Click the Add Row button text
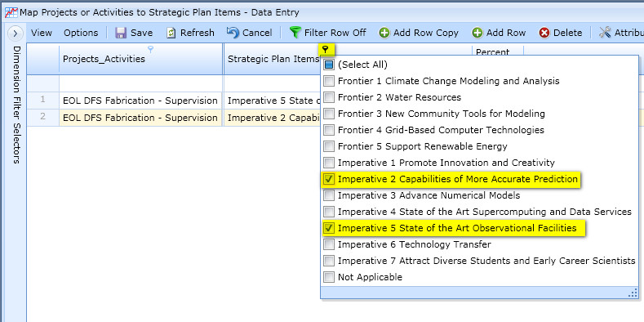Viewport: 644px width, 322px height. point(506,33)
